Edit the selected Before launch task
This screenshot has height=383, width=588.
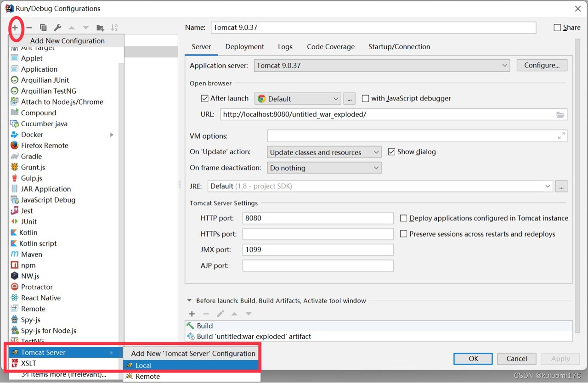pyautogui.click(x=220, y=314)
